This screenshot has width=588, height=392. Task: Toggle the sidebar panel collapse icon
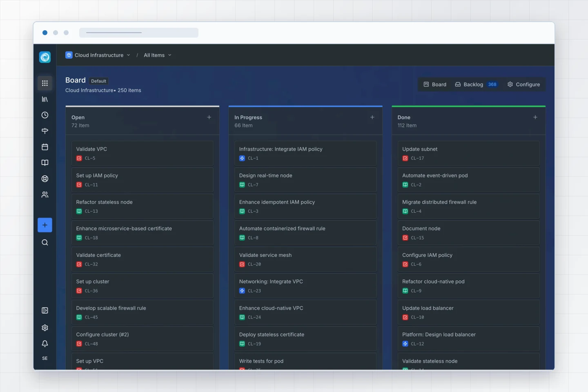[x=45, y=310]
